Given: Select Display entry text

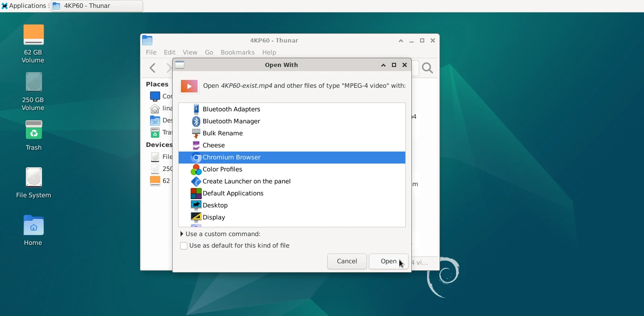Looking at the screenshot, I should (214, 218).
